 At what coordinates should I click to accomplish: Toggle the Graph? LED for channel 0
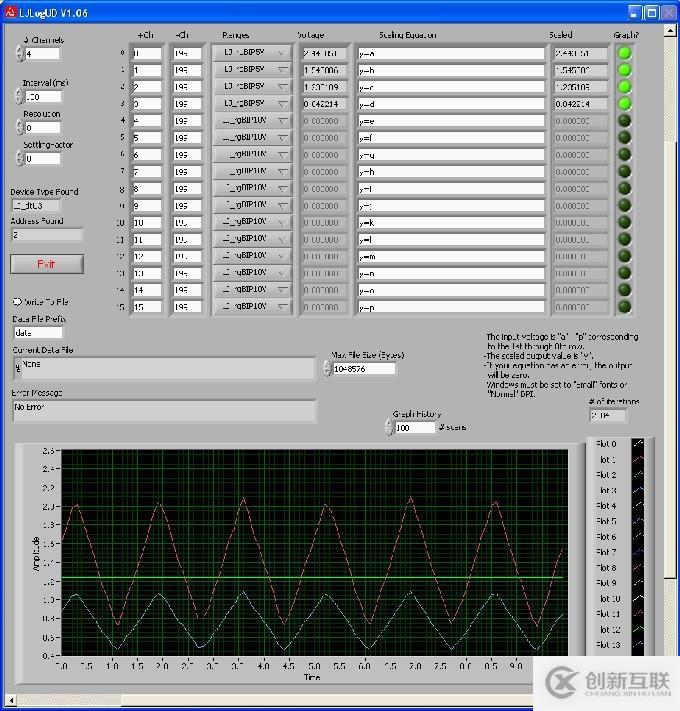[625, 54]
